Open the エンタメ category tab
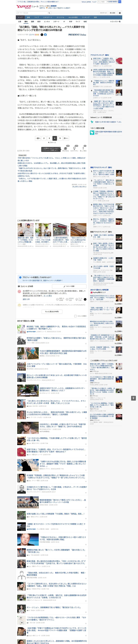This screenshot has width=138, height=644. [x=47, y=22]
